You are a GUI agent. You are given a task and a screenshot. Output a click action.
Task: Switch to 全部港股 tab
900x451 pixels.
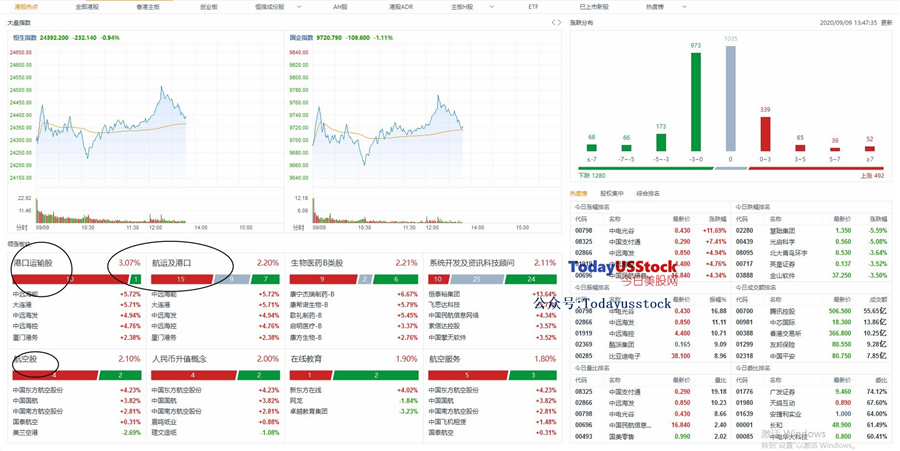87,7
